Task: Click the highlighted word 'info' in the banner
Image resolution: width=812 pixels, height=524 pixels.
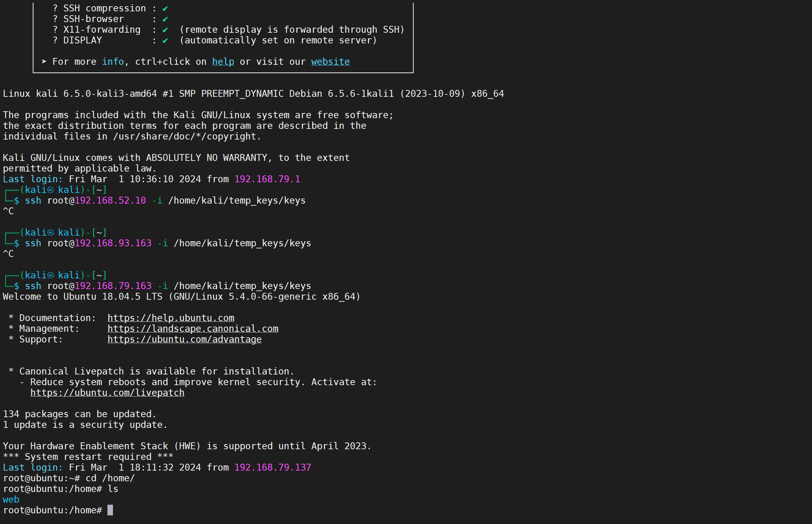Action: pos(113,62)
